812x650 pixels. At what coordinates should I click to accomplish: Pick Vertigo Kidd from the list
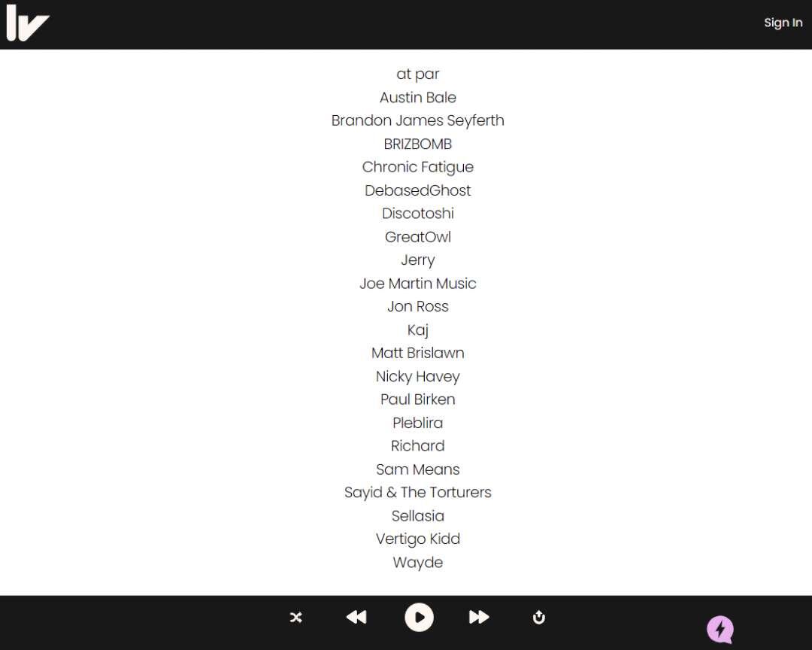pos(418,539)
